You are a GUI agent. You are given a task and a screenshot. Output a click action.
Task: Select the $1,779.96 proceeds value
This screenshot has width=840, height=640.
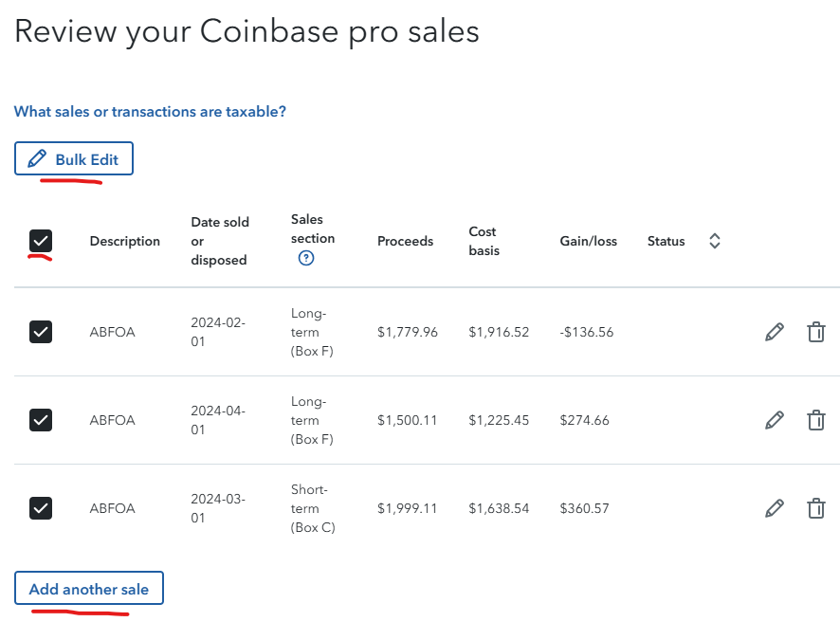407,332
